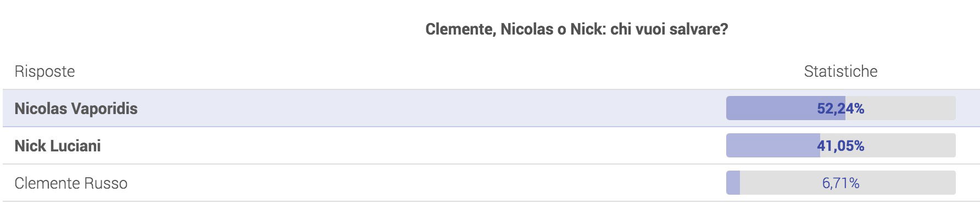Viewport: 980px width, 215px height.
Task: Click the 6,71% percentage value
Action: click(x=840, y=183)
